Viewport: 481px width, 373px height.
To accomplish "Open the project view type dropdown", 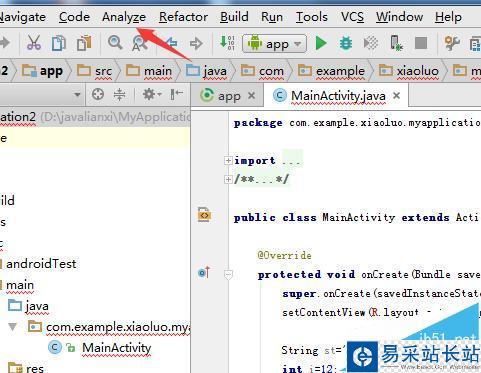I will pos(77,95).
